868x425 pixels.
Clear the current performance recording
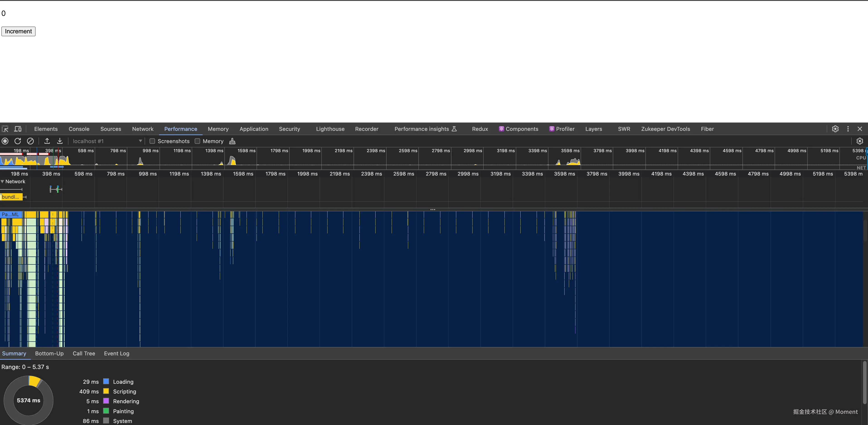(30, 141)
